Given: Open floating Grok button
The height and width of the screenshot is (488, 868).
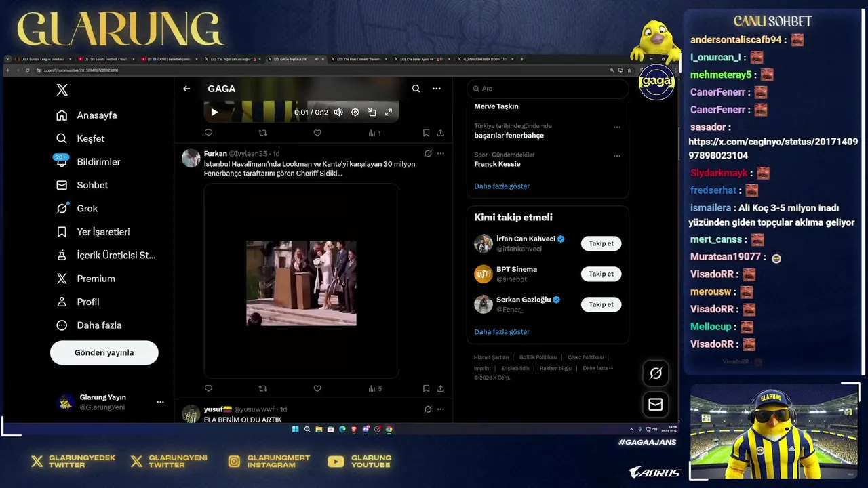Looking at the screenshot, I should [x=656, y=373].
